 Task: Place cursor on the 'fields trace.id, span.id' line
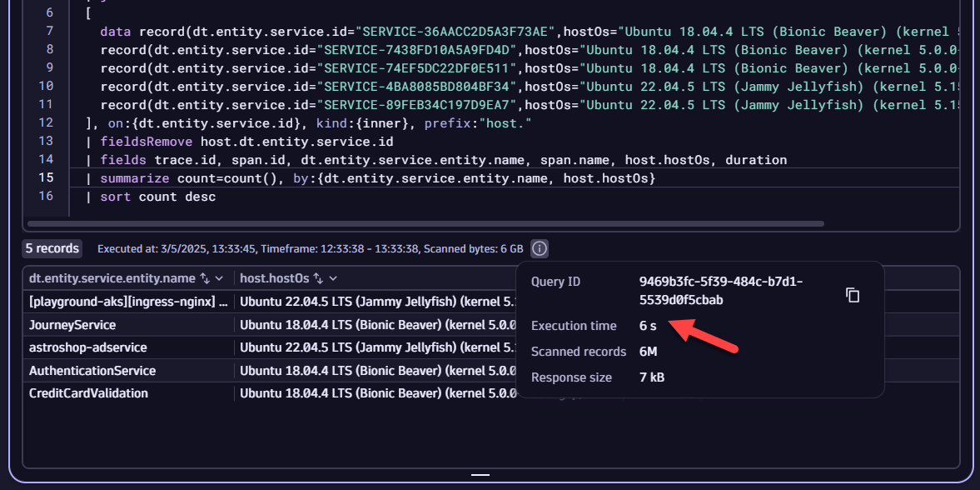[435, 160]
